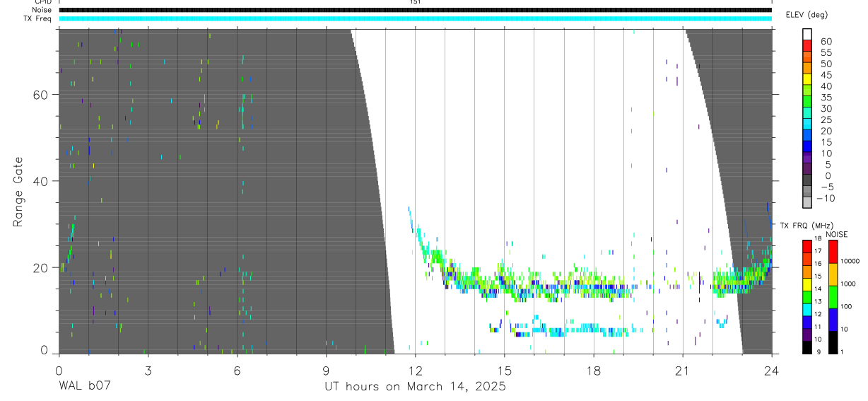Select the blue segment of the NOISE colorbar
The image size is (868, 401).
click(x=832, y=319)
